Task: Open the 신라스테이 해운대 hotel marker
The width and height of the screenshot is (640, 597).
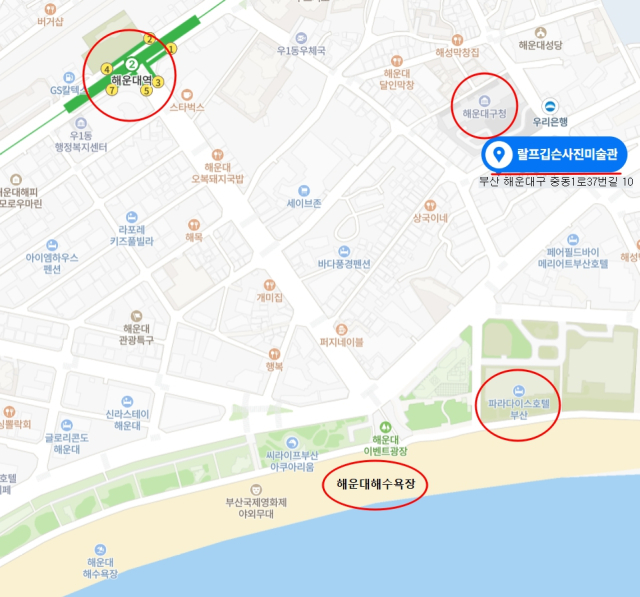Action: click(127, 402)
